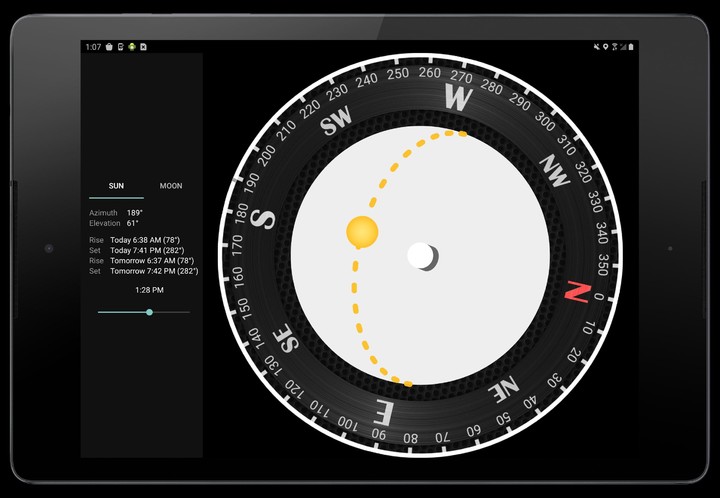Switch to the SUN tab
Screen dimensions: 720x498
point(116,186)
